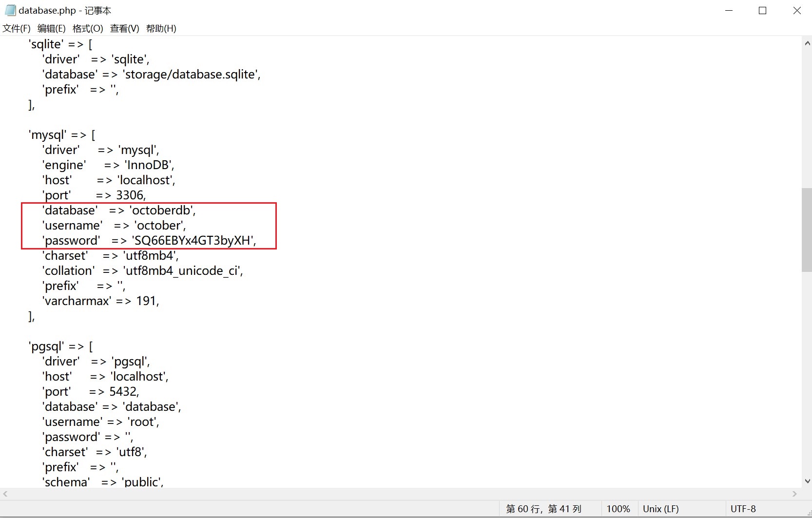Click the 100% zoom status entry

(618, 509)
